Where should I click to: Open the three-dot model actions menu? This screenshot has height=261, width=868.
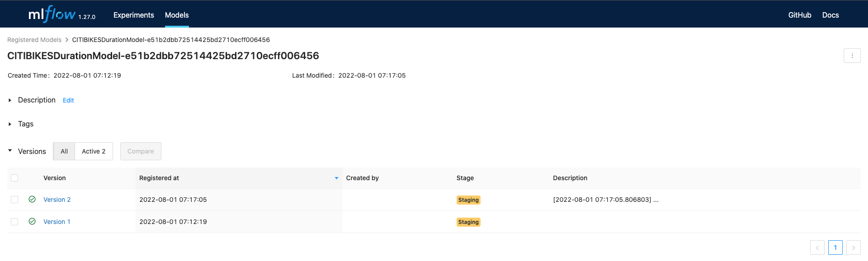click(852, 56)
